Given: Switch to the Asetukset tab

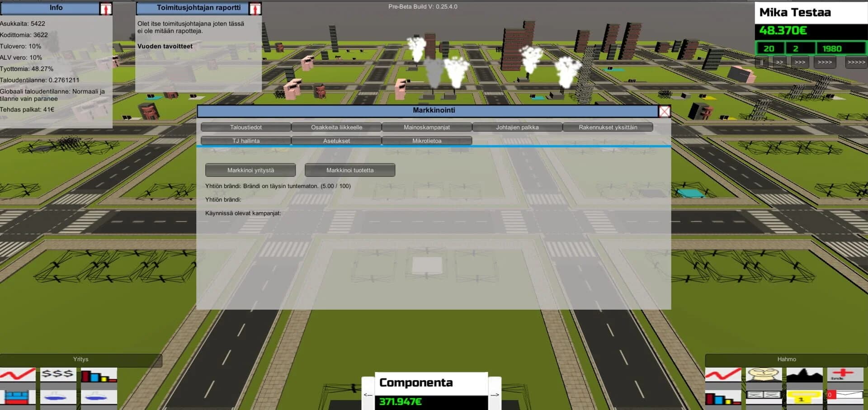Looking at the screenshot, I should coord(336,141).
